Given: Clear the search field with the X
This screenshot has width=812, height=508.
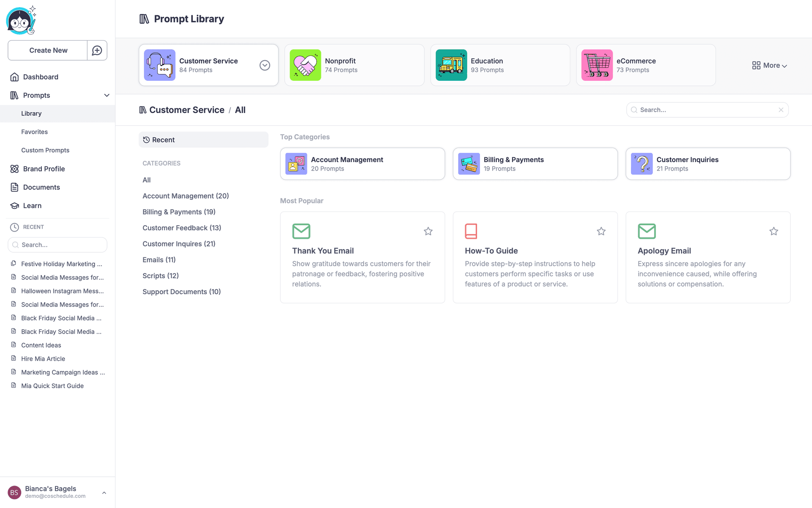Looking at the screenshot, I should pyautogui.click(x=781, y=110).
